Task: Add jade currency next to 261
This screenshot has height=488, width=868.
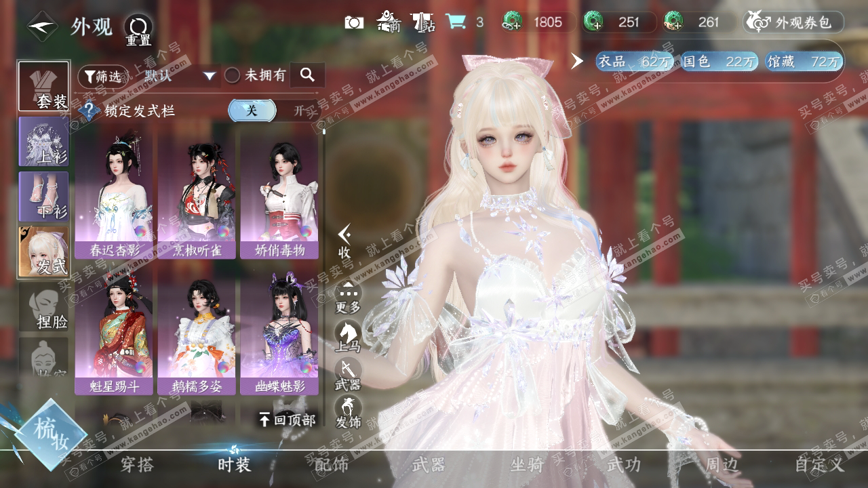Action: point(673,22)
